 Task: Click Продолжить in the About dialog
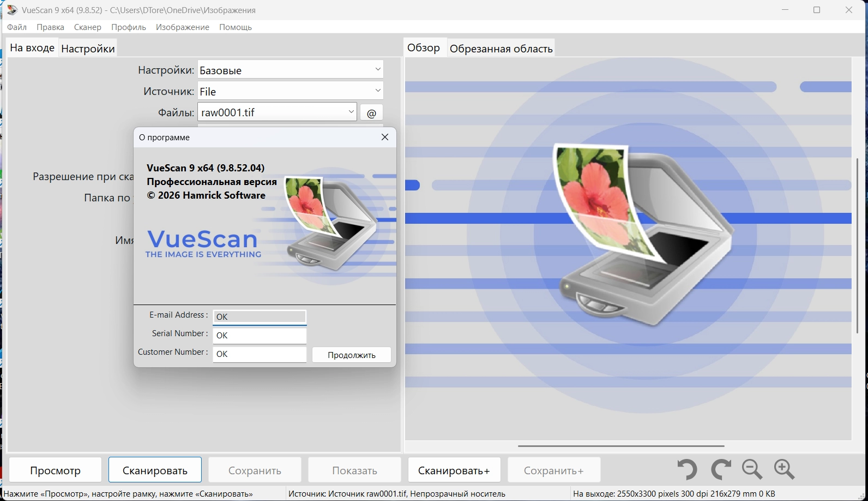click(x=352, y=355)
